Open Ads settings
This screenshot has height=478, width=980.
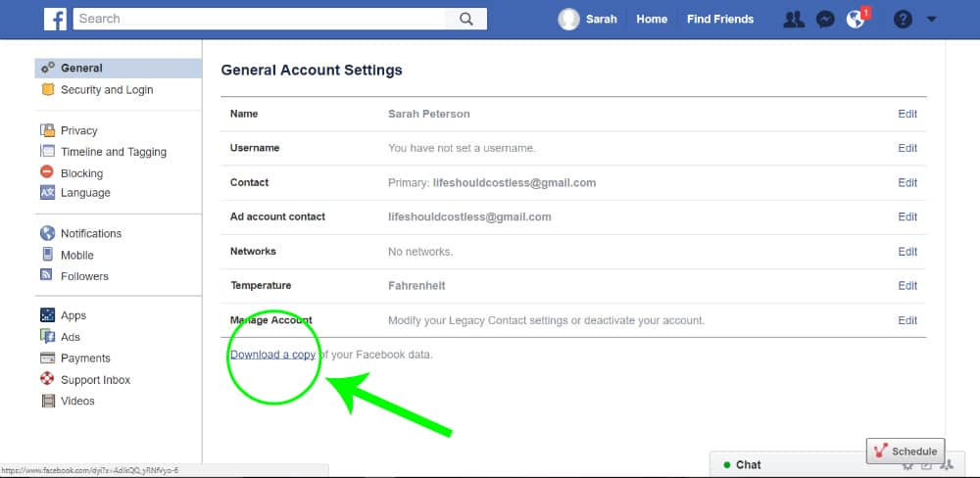71,337
